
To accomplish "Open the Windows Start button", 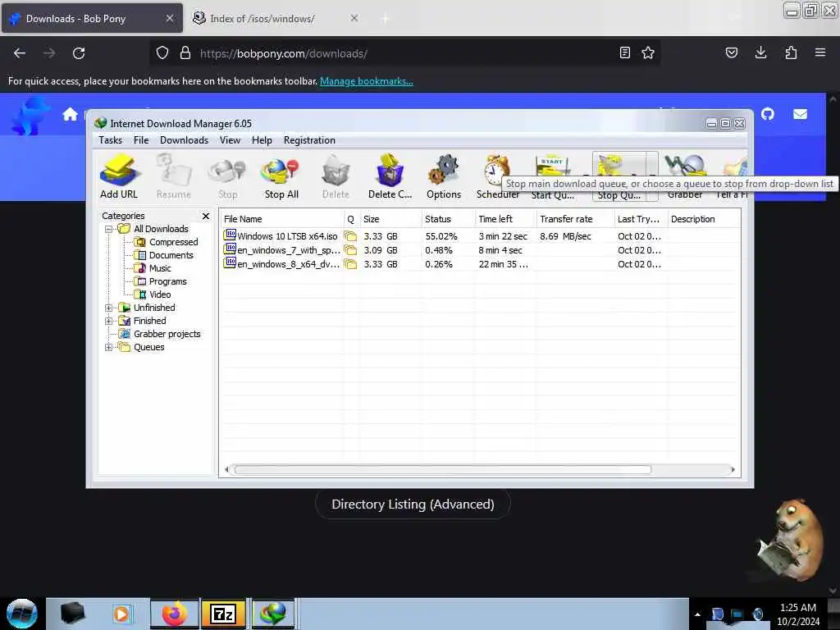I will pyautogui.click(x=22, y=614).
